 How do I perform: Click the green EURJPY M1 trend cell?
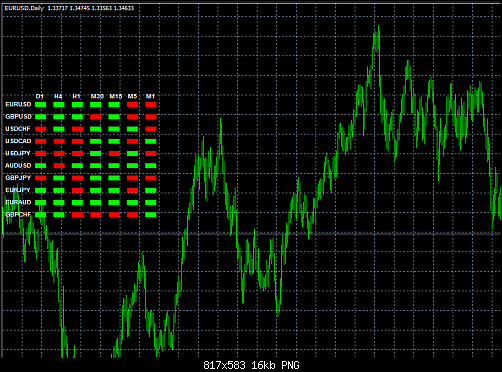tap(151, 190)
